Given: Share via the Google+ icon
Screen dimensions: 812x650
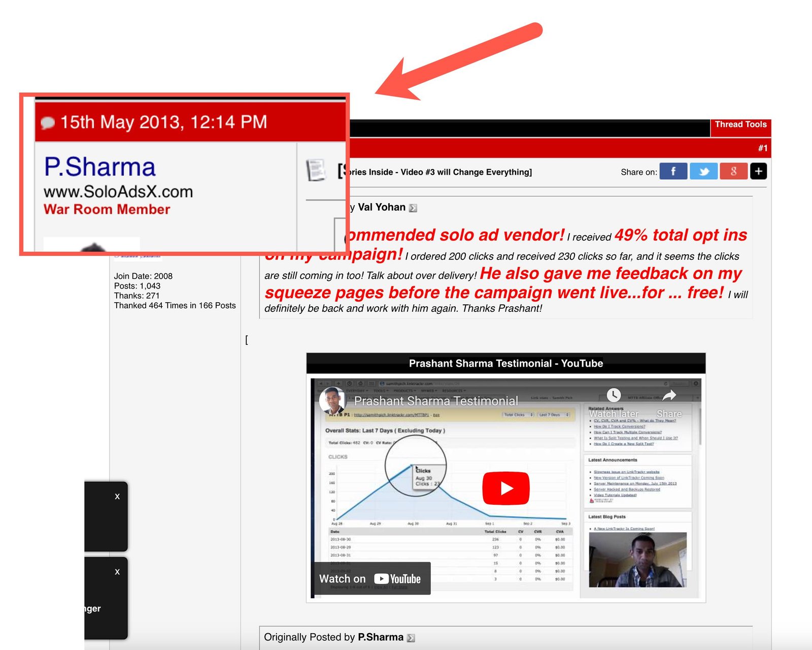Looking at the screenshot, I should click(x=733, y=172).
